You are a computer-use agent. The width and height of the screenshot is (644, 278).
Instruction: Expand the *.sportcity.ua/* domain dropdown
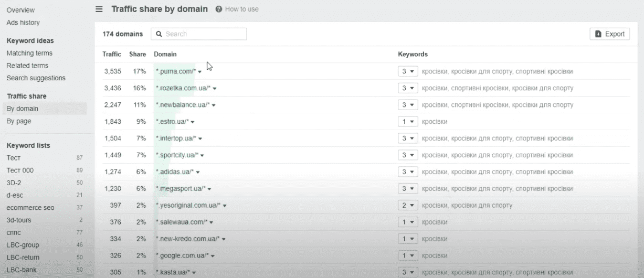coord(203,156)
